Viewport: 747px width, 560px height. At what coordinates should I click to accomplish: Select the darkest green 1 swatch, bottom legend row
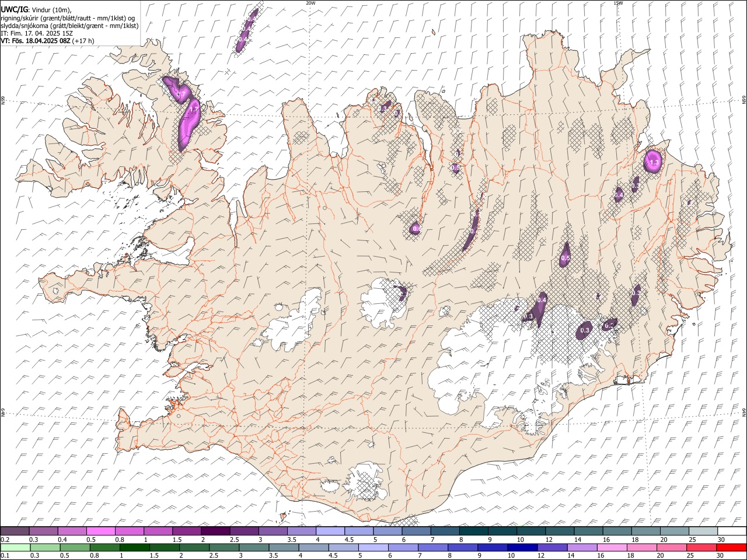(134, 548)
